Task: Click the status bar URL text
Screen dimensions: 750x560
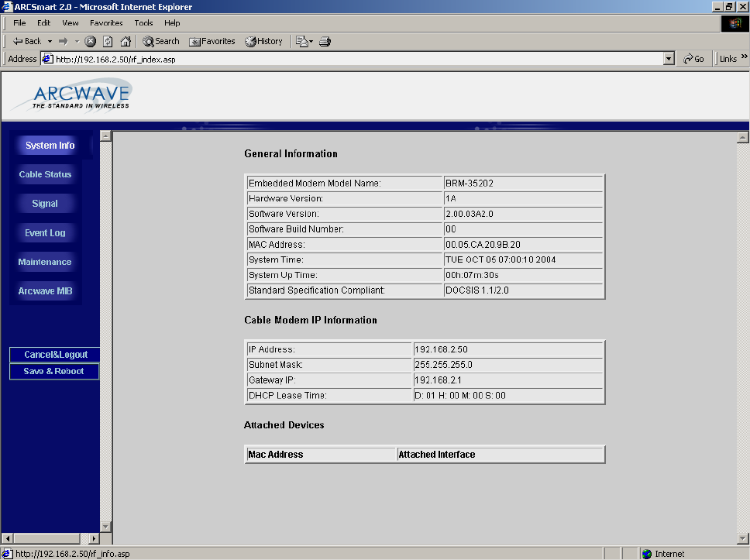Action: [x=73, y=554]
